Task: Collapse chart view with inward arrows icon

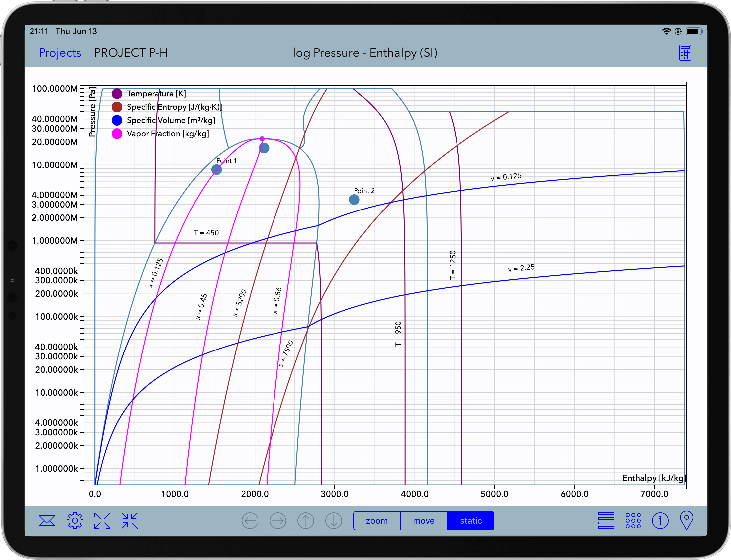Action: [130, 521]
